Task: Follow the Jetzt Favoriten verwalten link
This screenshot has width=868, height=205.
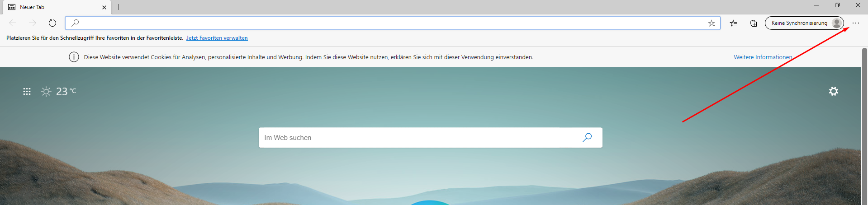Action: point(217,38)
